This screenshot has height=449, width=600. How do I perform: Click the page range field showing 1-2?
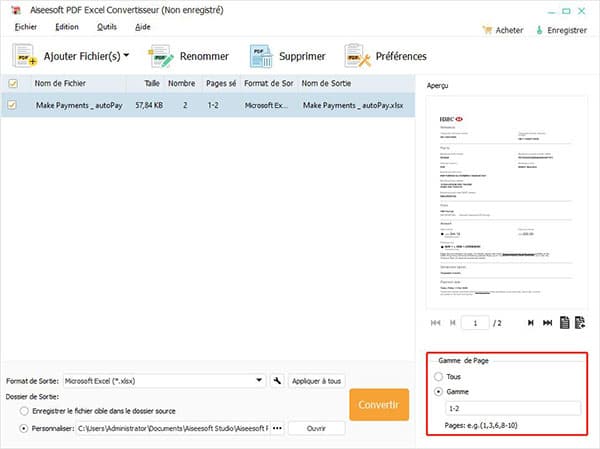[x=513, y=408]
